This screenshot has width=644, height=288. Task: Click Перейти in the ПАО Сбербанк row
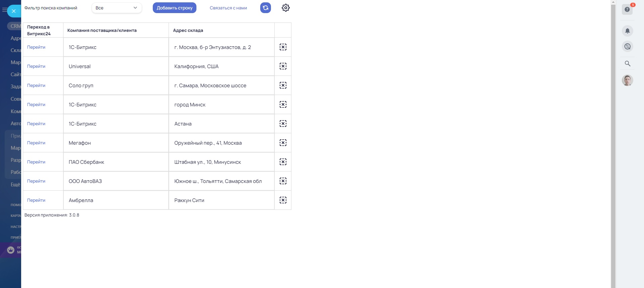pyautogui.click(x=36, y=162)
